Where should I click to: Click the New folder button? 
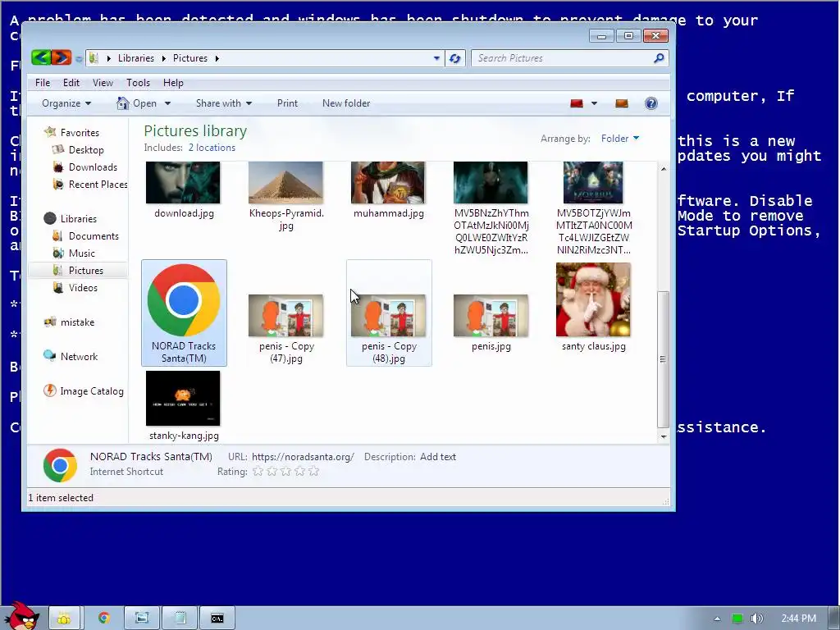pyautogui.click(x=346, y=103)
